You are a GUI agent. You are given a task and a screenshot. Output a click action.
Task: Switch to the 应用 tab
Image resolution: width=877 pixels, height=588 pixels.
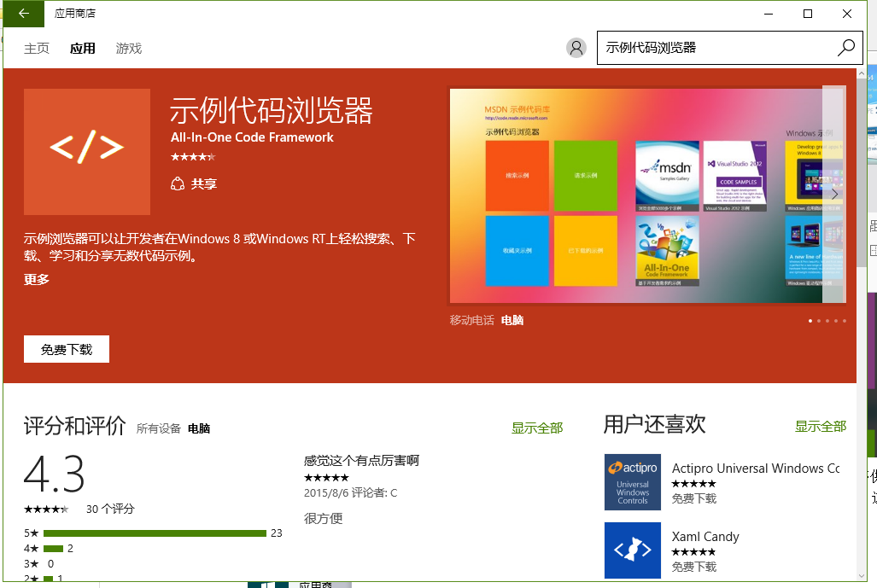(x=83, y=49)
